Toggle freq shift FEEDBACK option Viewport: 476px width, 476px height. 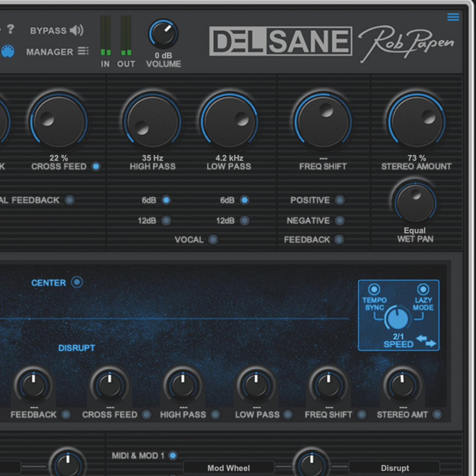pos(339,239)
